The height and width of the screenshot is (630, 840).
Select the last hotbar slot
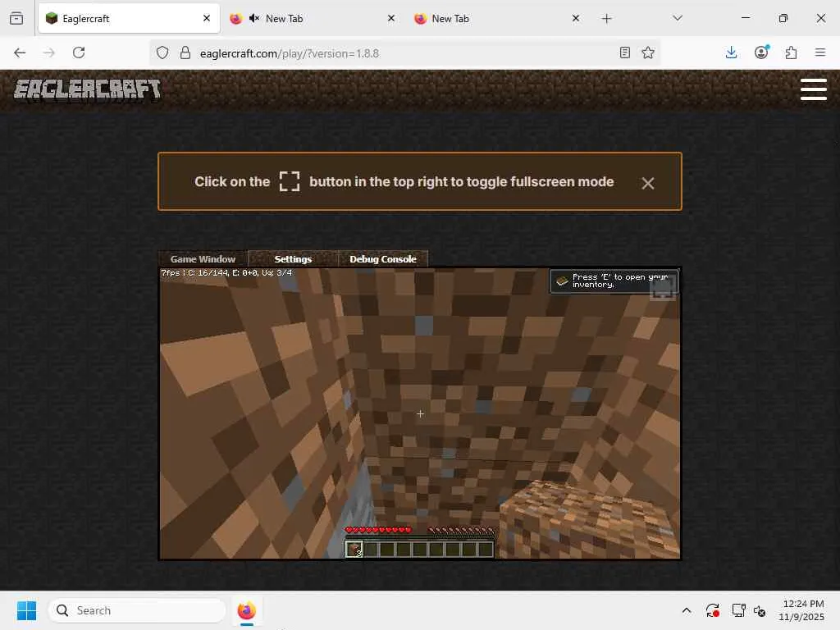[486, 549]
